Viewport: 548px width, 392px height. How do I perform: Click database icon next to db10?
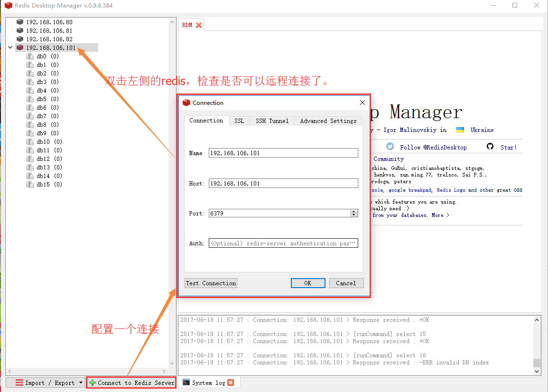coord(30,141)
